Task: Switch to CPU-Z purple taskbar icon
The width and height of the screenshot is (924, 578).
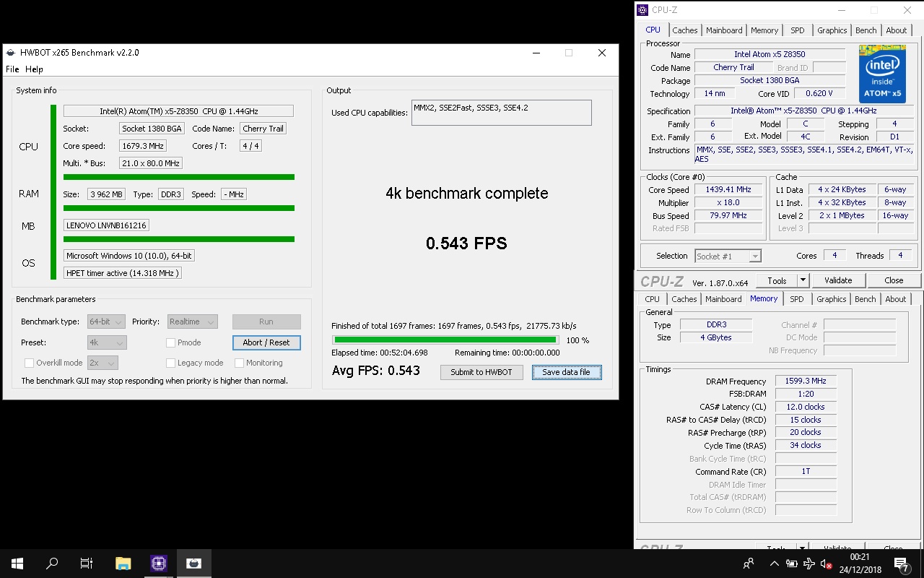Action: coord(159,564)
